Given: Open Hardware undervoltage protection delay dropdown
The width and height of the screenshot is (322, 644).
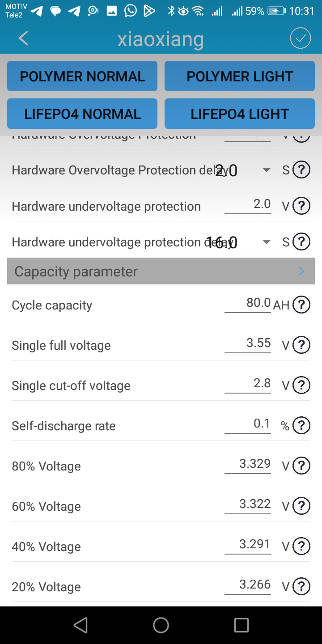Looking at the screenshot, I should pos(267,242).
